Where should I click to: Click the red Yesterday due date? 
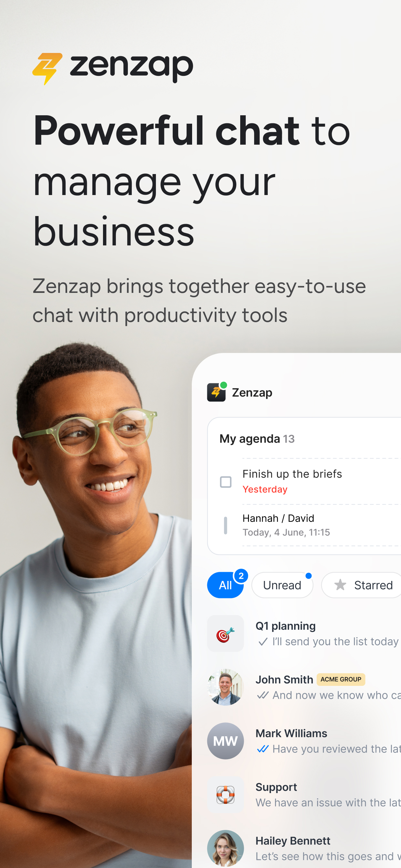click(x=265, y=489)
